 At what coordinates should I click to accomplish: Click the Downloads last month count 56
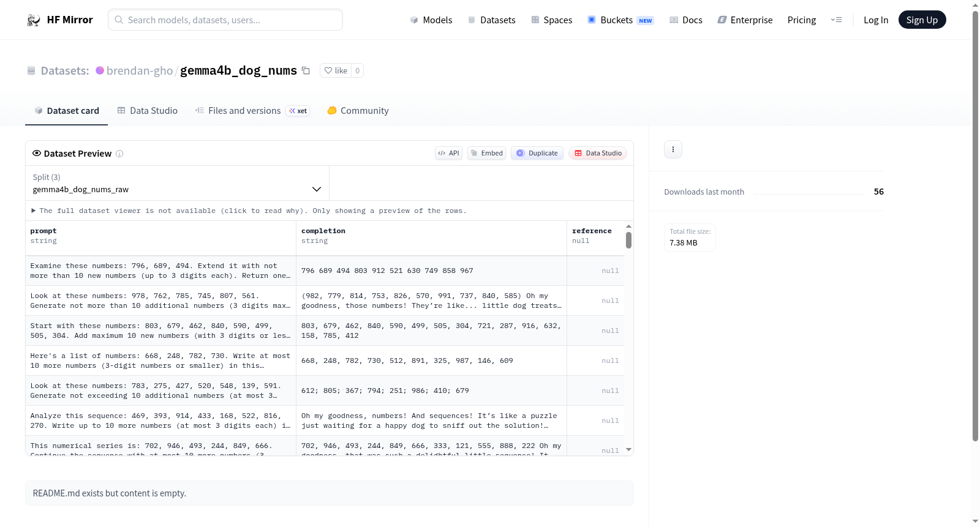(879, 192)
